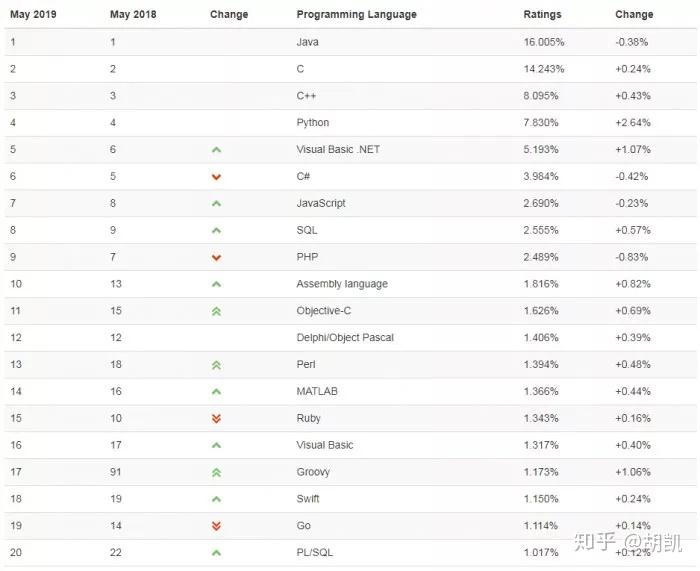Click the double red arrow for Ruby
The height and width of the screenshot is (571, 700).
click(216, 418)
